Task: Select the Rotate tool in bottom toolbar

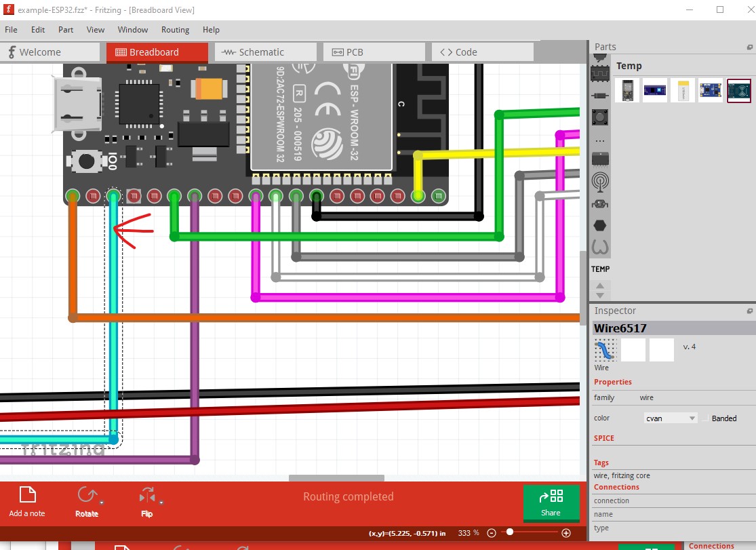Action: tap(86, 497)
